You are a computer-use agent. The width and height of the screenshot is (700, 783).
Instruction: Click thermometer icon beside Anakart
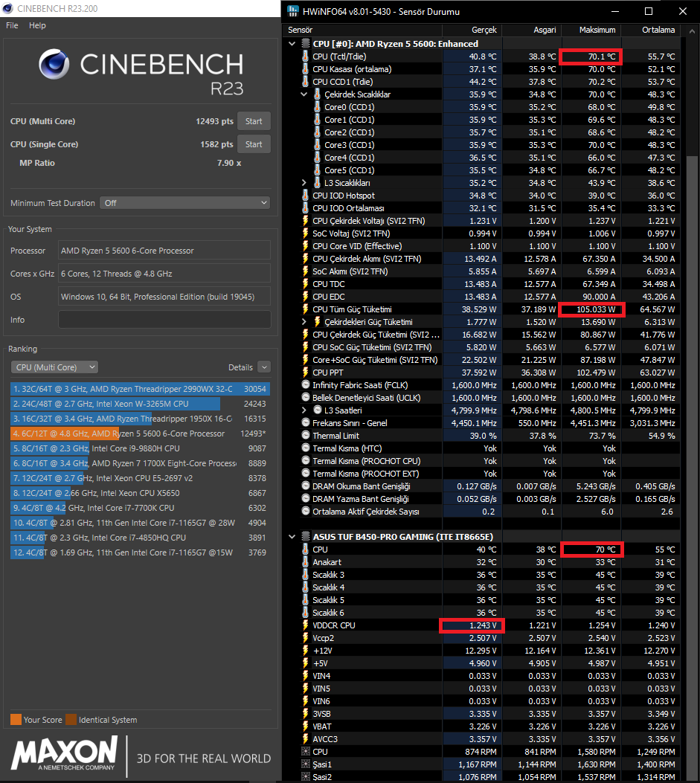pos(305,562)
